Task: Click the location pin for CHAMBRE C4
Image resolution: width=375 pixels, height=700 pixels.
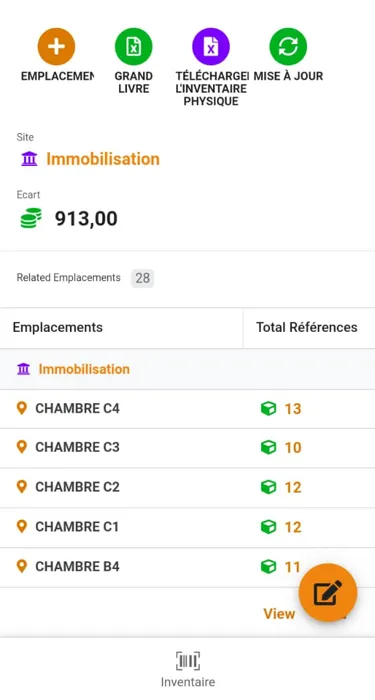Action: [21, 408]
